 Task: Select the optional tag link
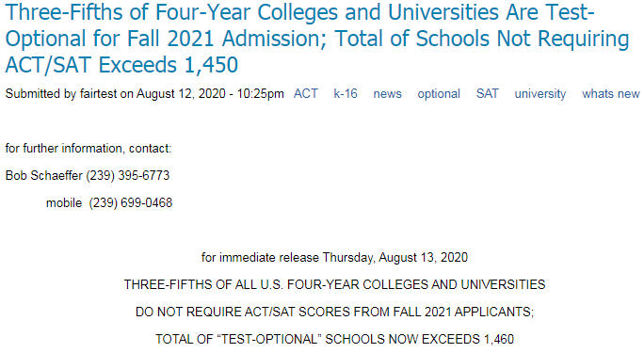point(439,93)
